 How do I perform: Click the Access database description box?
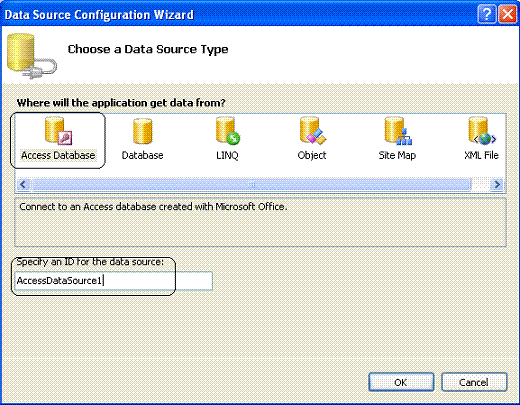260,222
